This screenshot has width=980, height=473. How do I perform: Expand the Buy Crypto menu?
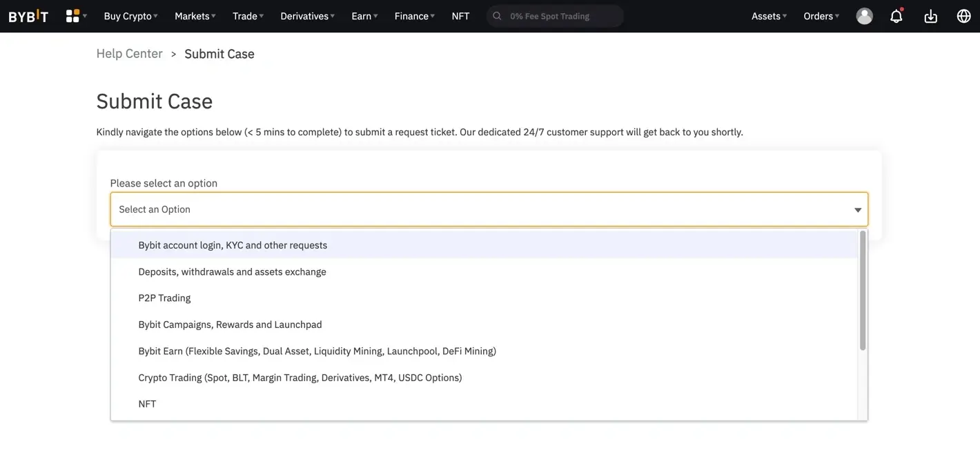point(130,16)
